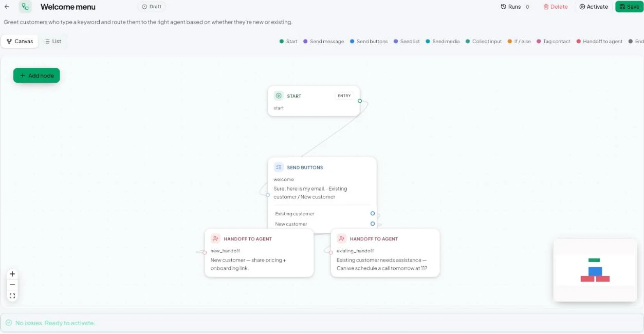This screenshot has width=644, height=334.
Task: Switch to the List tab
Action: point(53,41)
